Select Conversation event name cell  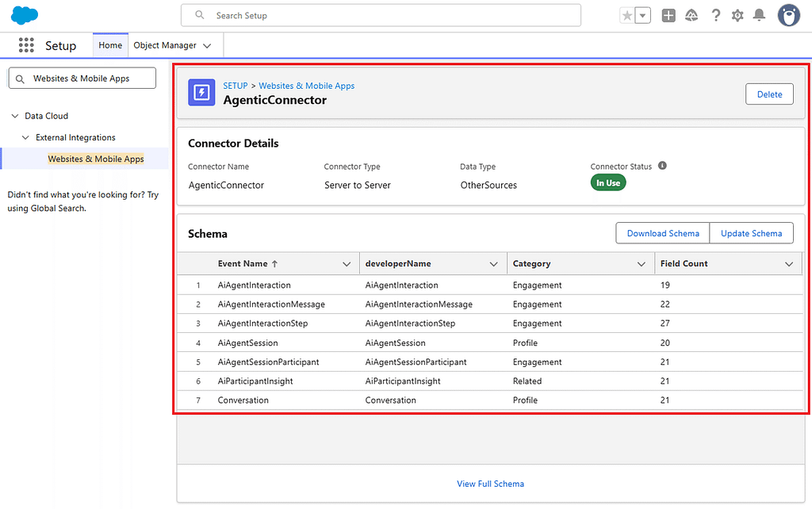pos(243,400)
